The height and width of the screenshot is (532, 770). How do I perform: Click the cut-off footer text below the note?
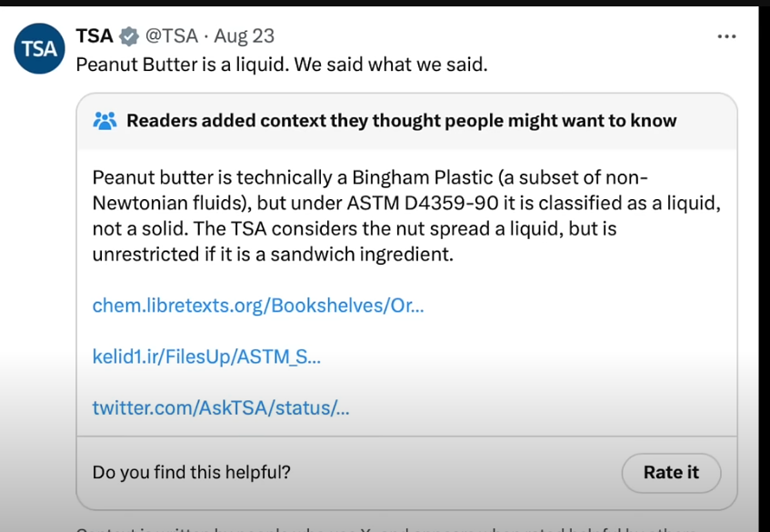pos(386,528)
